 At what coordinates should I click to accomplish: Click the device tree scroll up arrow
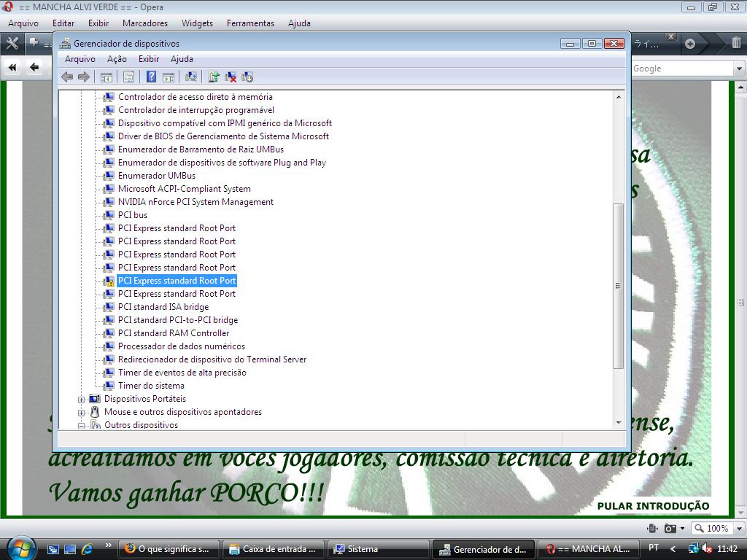coord(619,97)
